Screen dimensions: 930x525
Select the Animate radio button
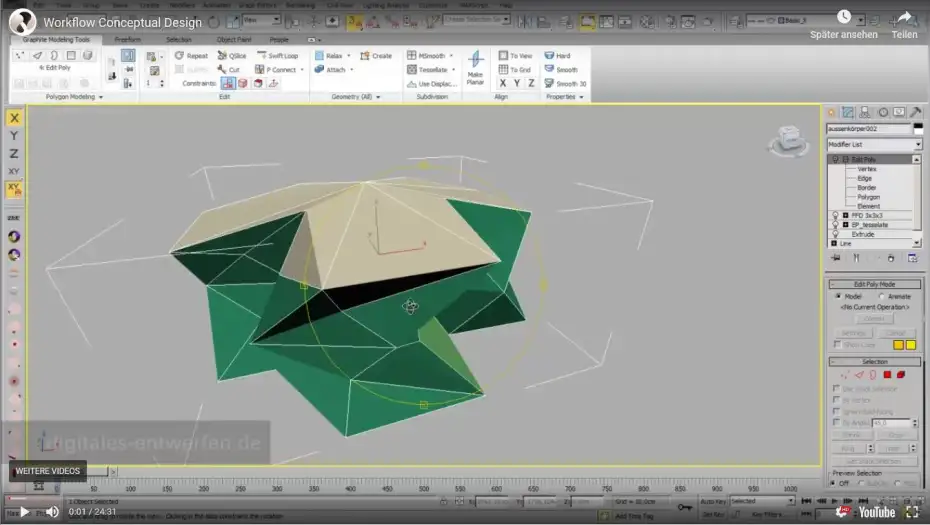pos(881,295)
